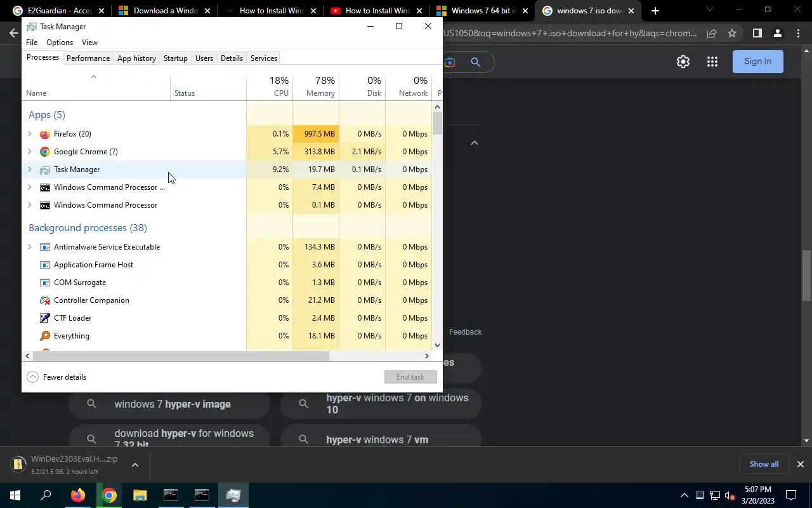Switch to the Details tab
Image resolution: width=812 pixels, height=508 pixels.
[x=232, y=58]
